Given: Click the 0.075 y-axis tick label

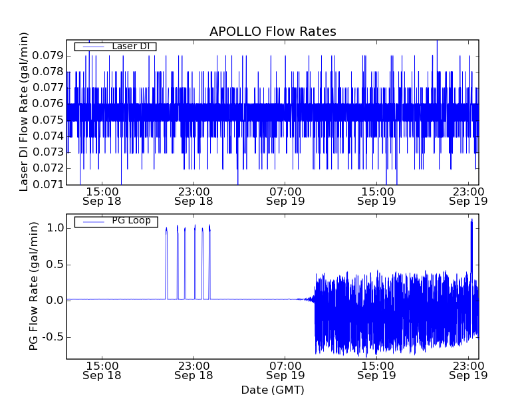Looking at the screenshot, I should pos(48,120).
